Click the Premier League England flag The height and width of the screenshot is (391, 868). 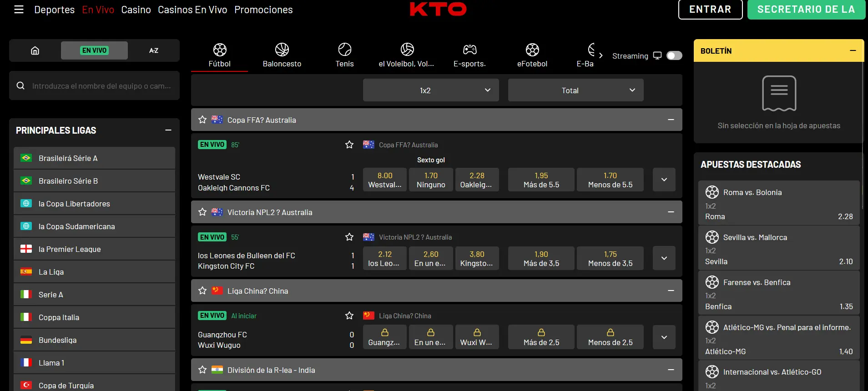(x=26, y=249)
